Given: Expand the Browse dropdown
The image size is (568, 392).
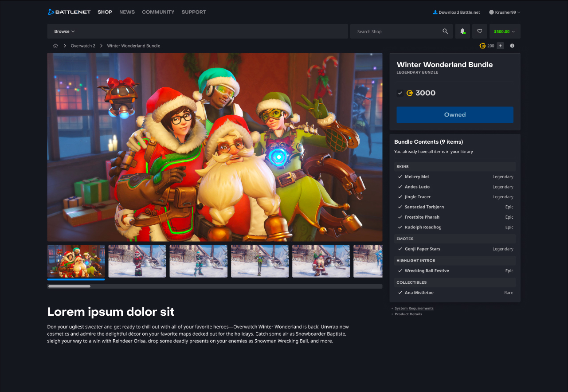Looking at the screenshot, I should 64,31.
